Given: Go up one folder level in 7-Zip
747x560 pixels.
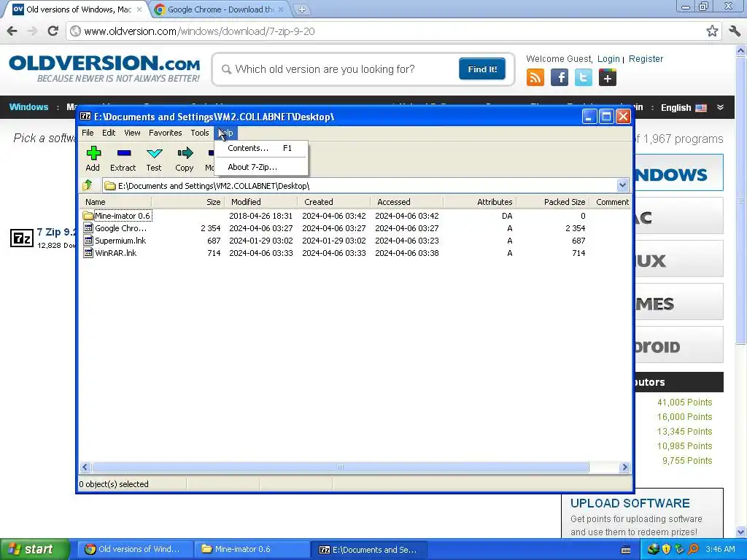Looking at the screenshot, I should [x=88, y=185].
